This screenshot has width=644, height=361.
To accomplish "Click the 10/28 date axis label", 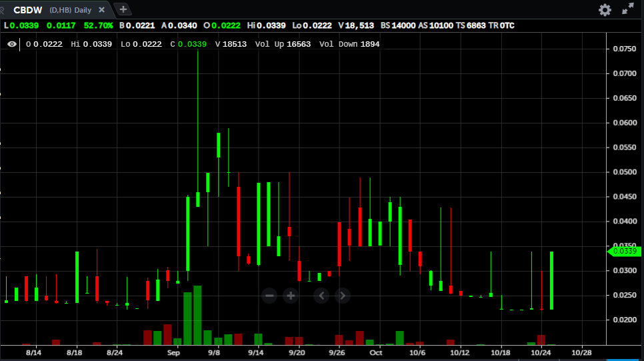I will pos(581,353).
